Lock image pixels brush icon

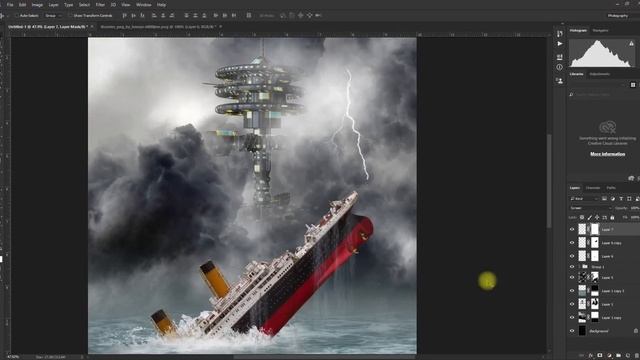pyautogui.click(x=589, y=218)
